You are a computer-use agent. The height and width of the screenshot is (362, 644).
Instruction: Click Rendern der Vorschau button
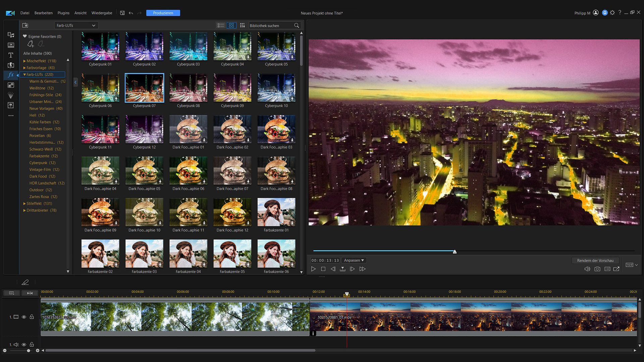click(595, 261)
